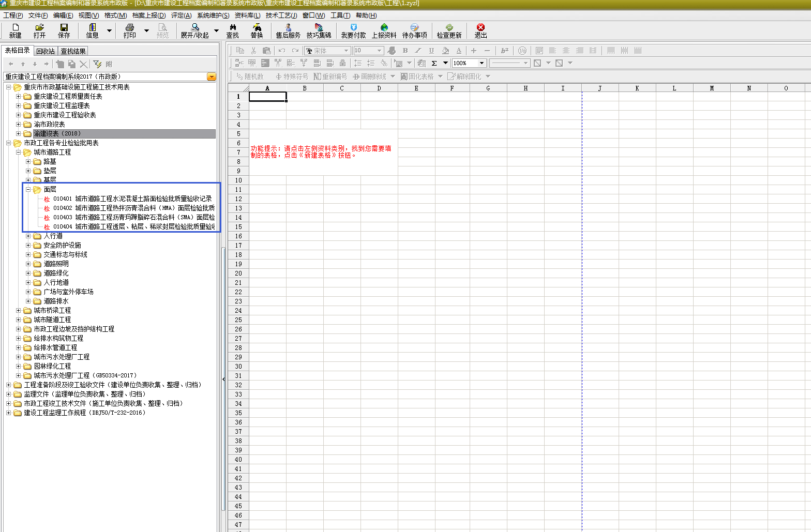Open the 帮助(H) menu
The width and height of the screenshot is (811, 532).
point(366,16)
